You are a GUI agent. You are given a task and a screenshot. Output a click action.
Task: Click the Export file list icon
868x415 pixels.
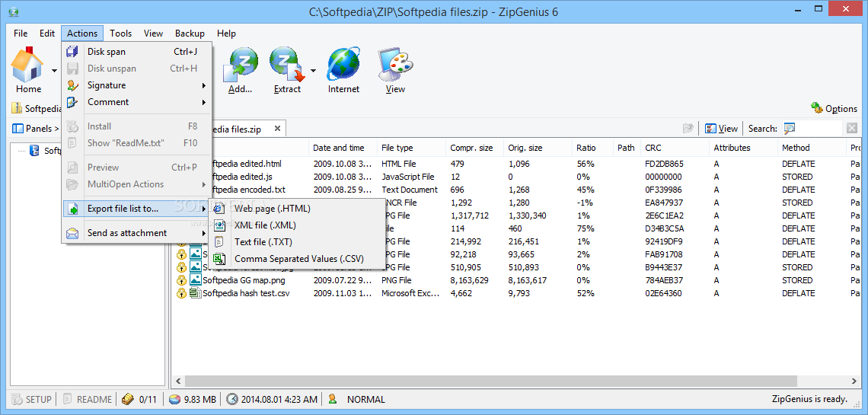point(72,209)
